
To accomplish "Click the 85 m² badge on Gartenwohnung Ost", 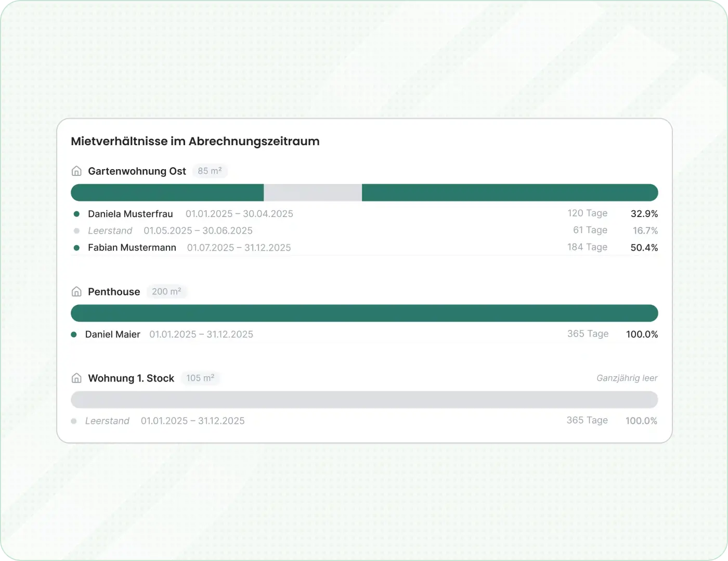I will [210, 171].
